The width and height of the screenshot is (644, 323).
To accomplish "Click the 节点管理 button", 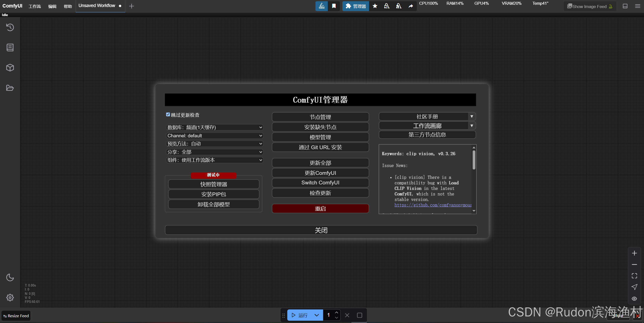I will click(x=320, y=117).
